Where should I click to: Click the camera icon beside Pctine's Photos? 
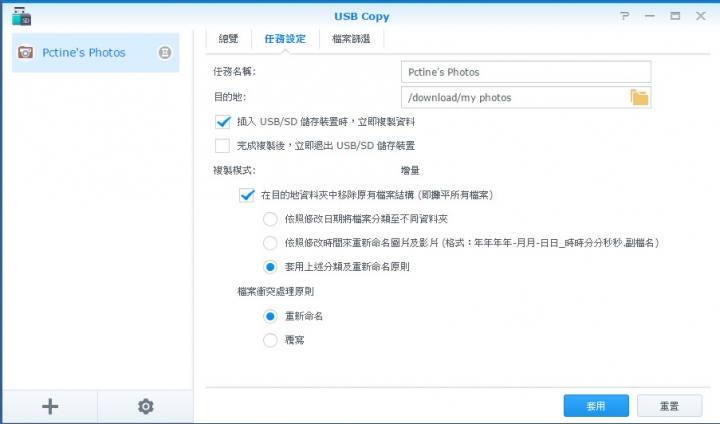25,52
